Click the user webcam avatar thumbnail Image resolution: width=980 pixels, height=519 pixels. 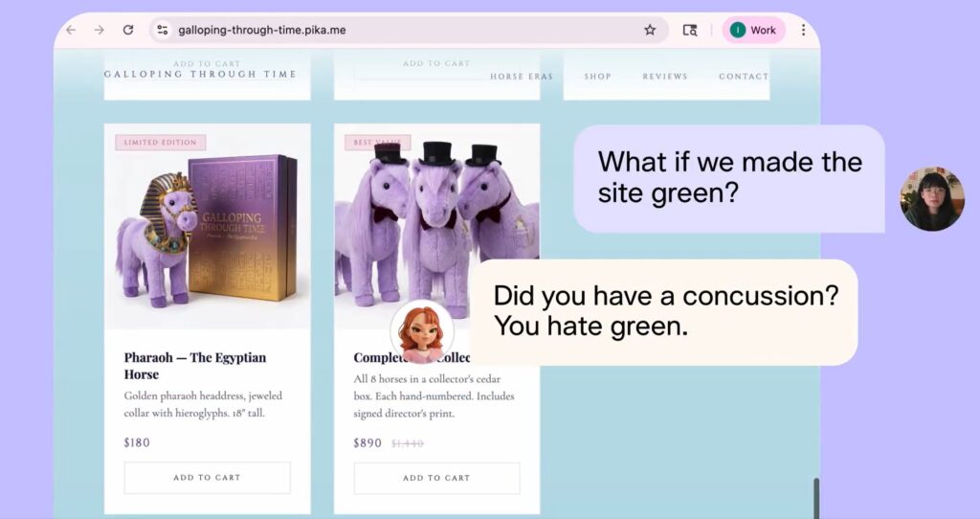(x=931, y=199)
